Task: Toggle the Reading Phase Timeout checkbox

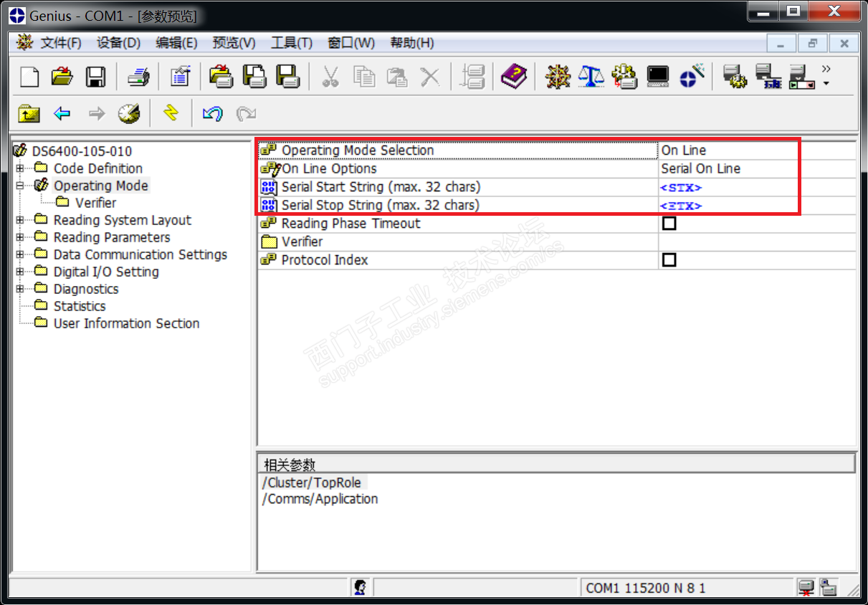Action: (669, 223)
